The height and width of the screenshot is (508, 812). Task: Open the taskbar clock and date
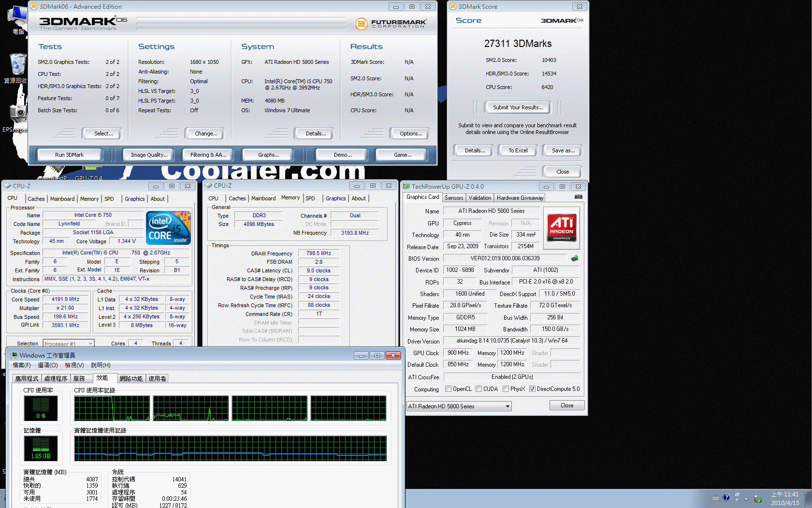click(785, 499)
